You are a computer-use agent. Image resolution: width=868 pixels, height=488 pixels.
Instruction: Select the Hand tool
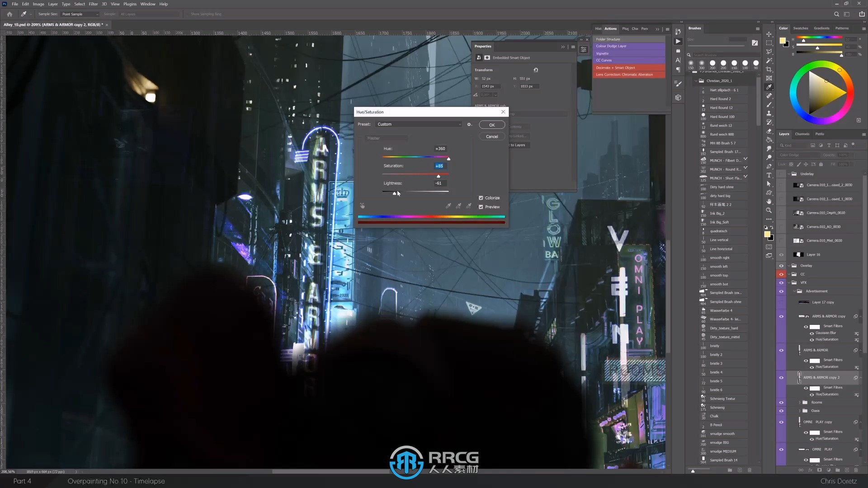click(x=769, y=202)
